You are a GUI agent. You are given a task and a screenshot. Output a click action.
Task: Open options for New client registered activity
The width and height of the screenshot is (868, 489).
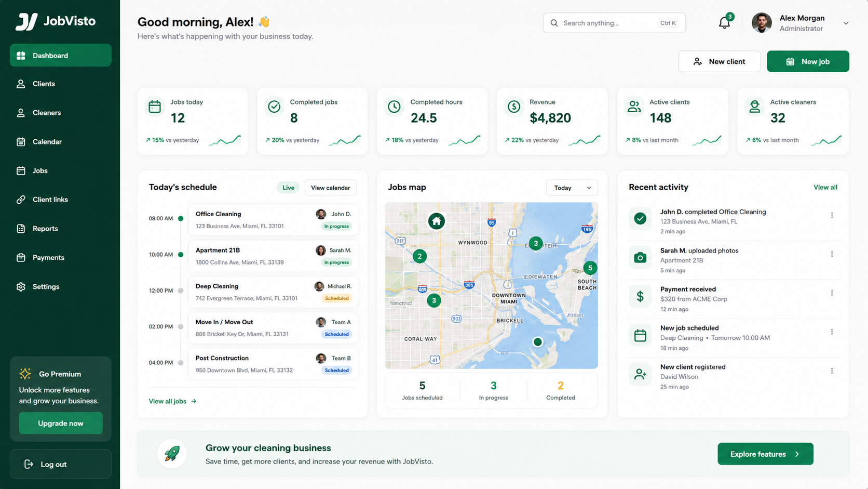tap(832, 371)
